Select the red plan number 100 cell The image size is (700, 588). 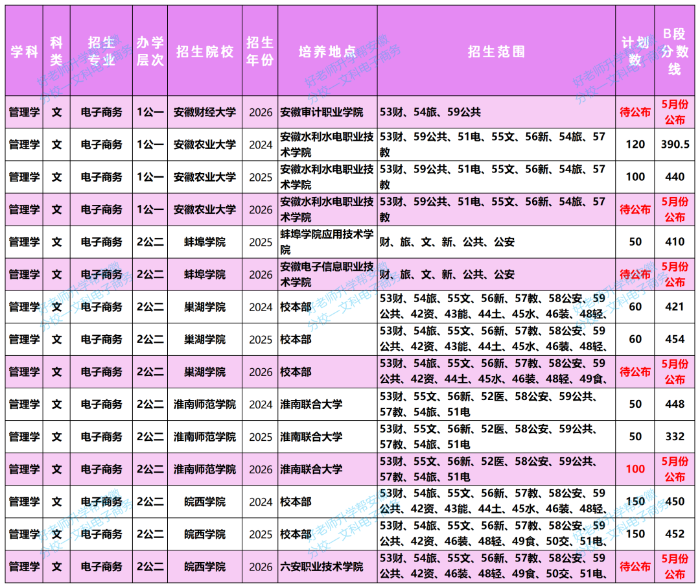click(635, 469)
